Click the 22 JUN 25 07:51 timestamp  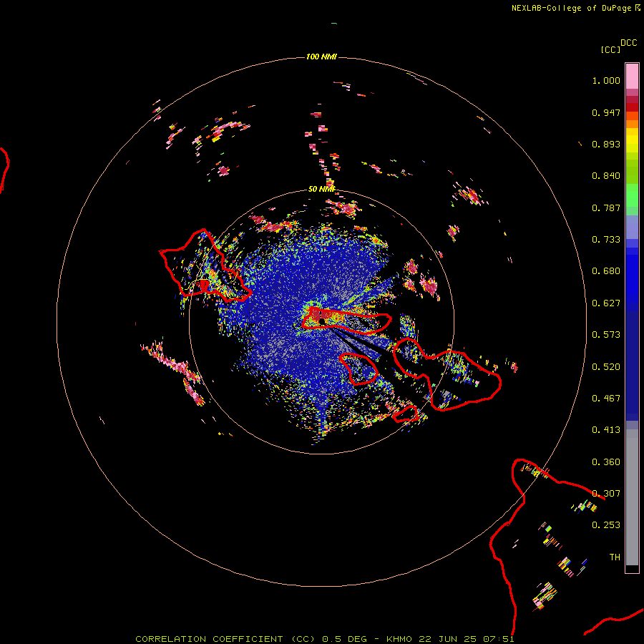[x=467, y=639]
